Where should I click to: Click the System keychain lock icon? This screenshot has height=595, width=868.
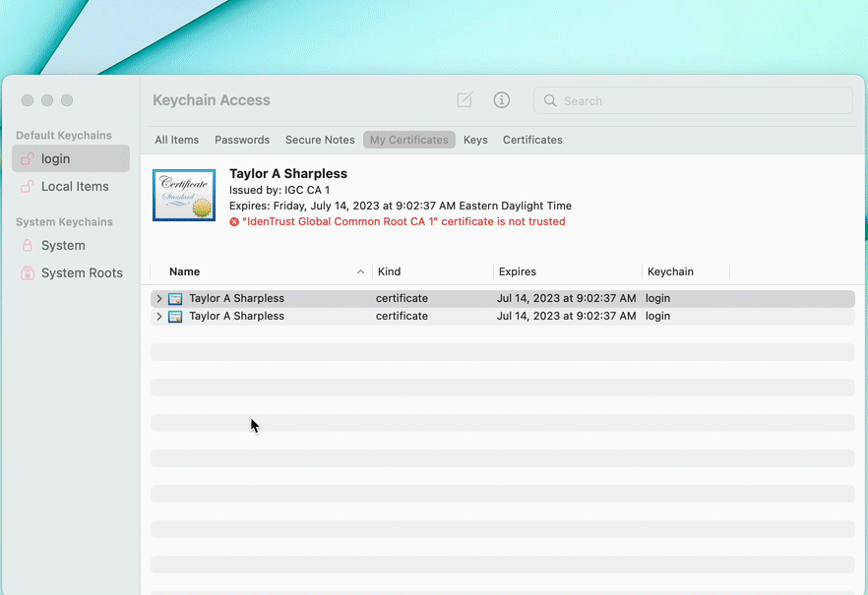point(30,245)
